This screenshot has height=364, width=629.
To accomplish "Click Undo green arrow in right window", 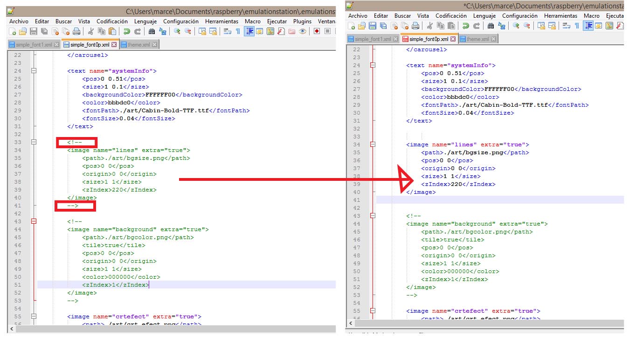I will [x=466, y=26].
